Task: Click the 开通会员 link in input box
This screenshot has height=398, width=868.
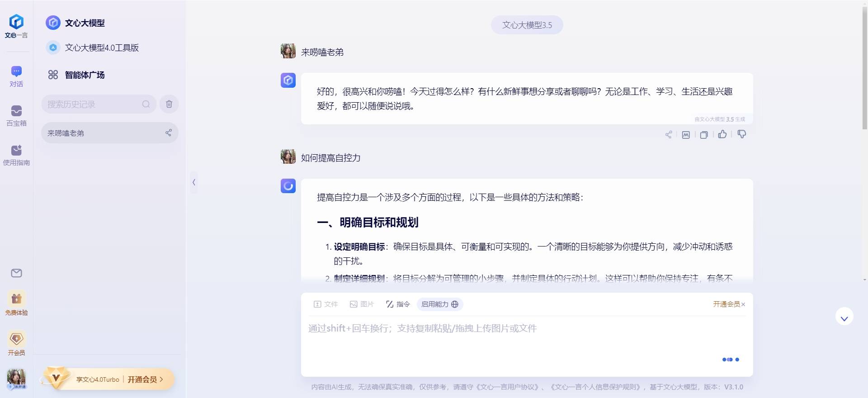Action: 726,304
